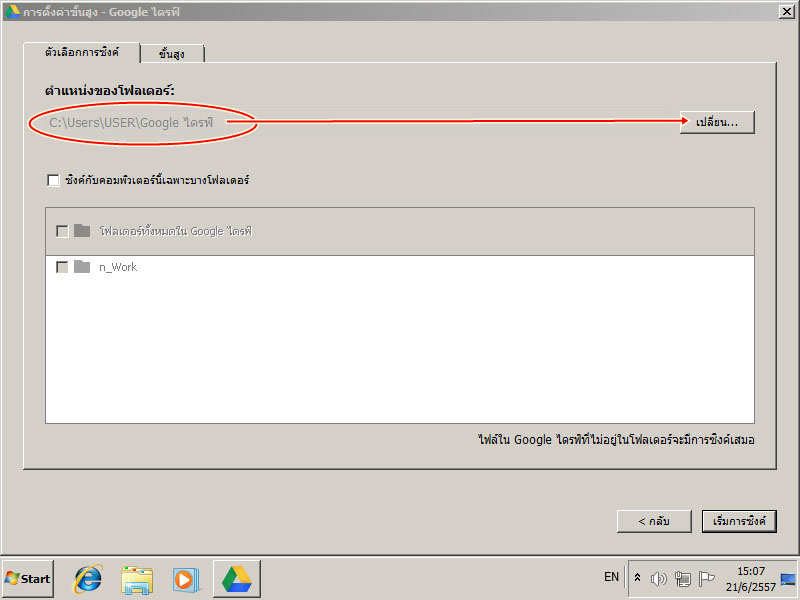Screen dimensions: 800x600
Task: Click the show desktop monitor icon
Action: click(788, 580)
